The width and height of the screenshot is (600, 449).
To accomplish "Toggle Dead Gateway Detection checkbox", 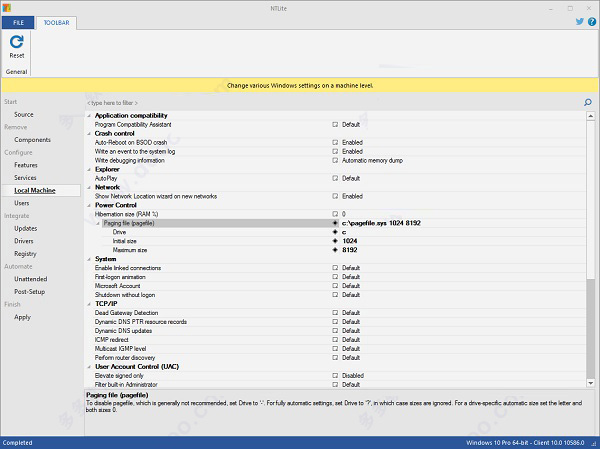I will point(335,313).
